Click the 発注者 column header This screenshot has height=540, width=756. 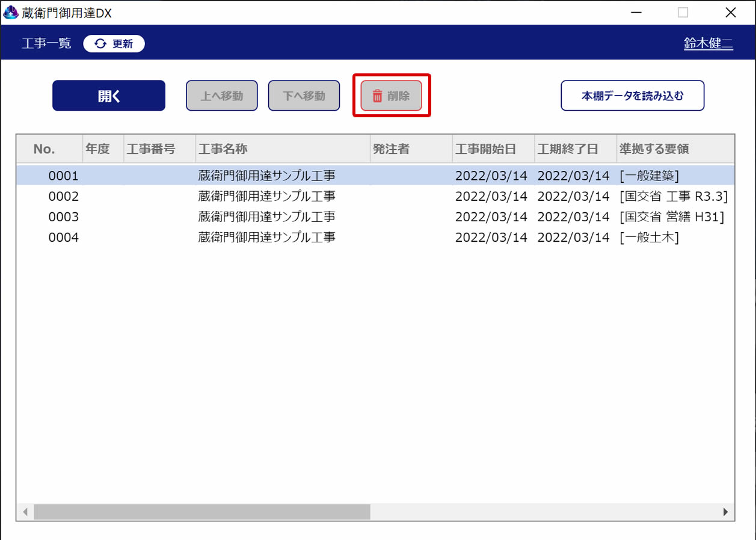[x=391, y=149]
